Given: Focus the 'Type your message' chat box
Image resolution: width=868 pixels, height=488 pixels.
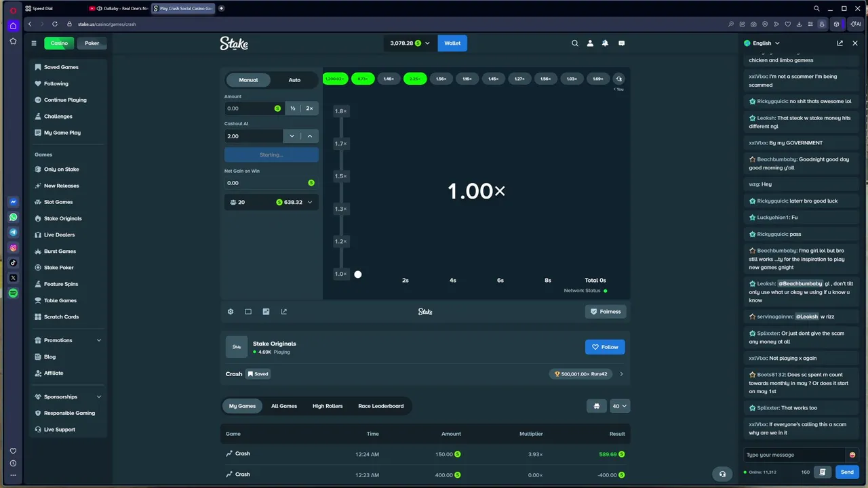Looking at the screenshot, I should click(795, 455).
